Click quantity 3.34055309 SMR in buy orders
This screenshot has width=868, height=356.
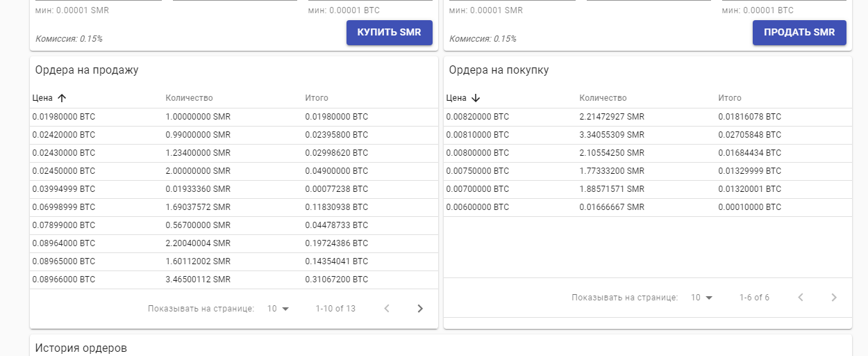pos(612,135)
